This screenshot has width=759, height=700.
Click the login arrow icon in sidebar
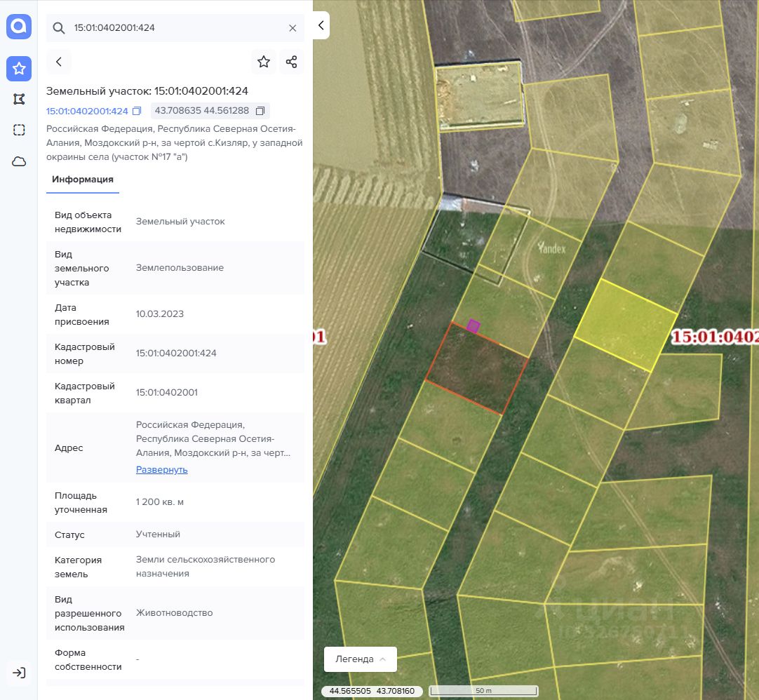tap(19, 673)
